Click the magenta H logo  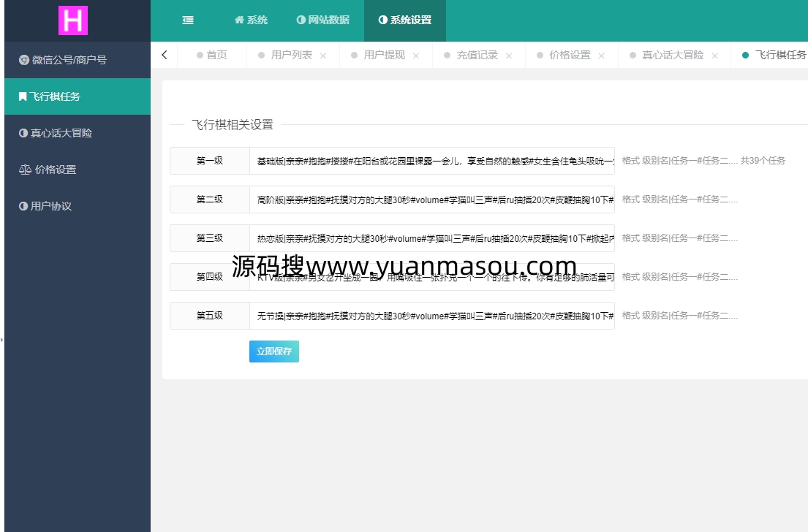tap(73, 20)
